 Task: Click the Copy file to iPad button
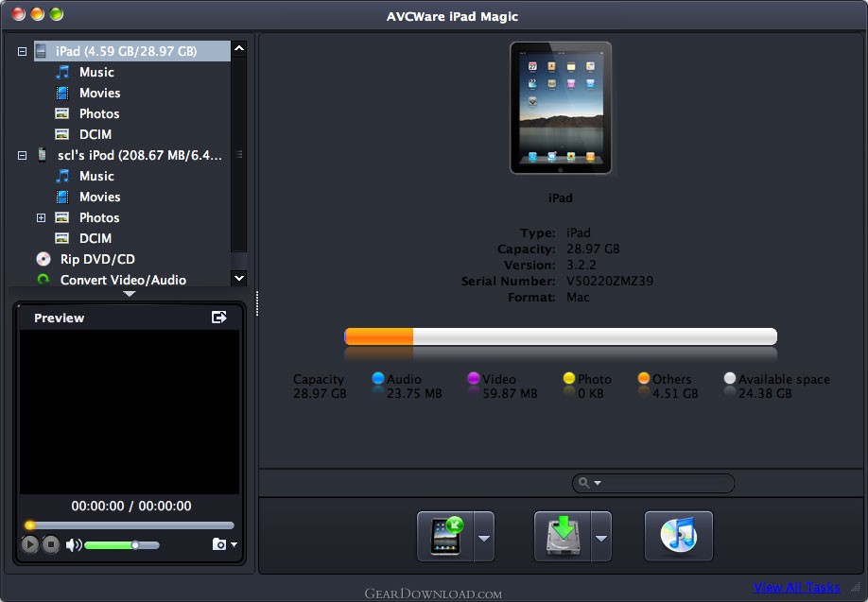445,536
